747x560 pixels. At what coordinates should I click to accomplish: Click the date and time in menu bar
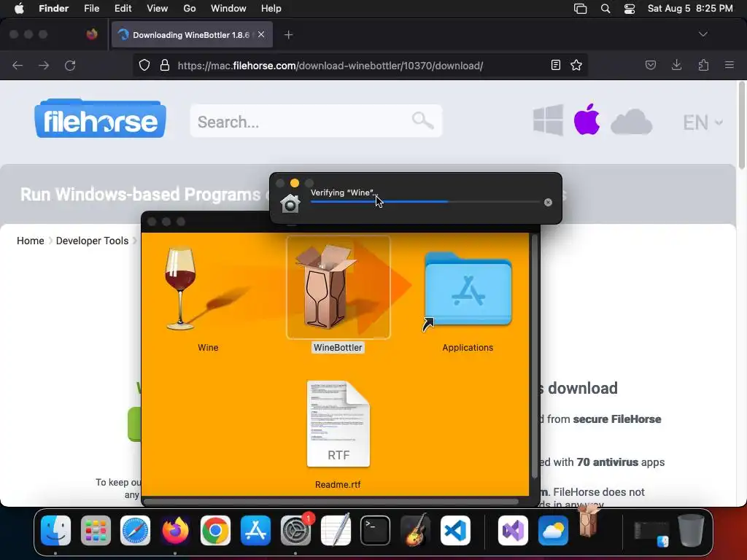pyautogui.click(x=690, y=9)
